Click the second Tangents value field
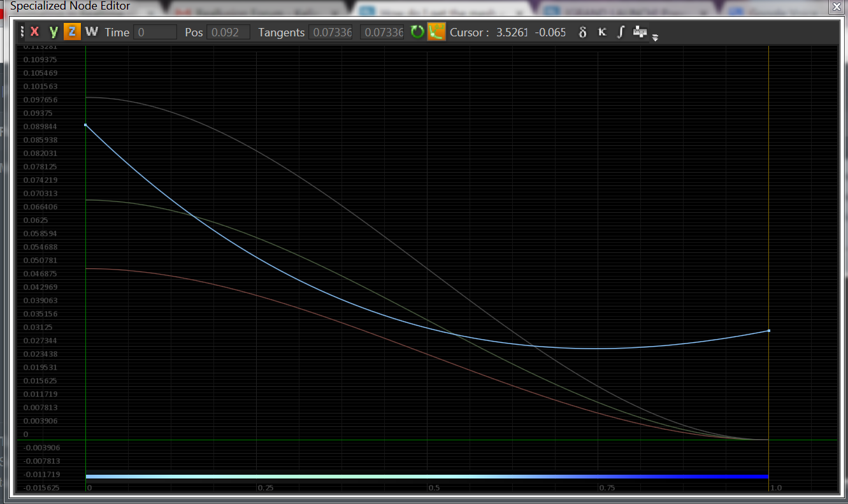Image resolution: width=848 pixels, height=504 pixels. [x=382, y=32]
